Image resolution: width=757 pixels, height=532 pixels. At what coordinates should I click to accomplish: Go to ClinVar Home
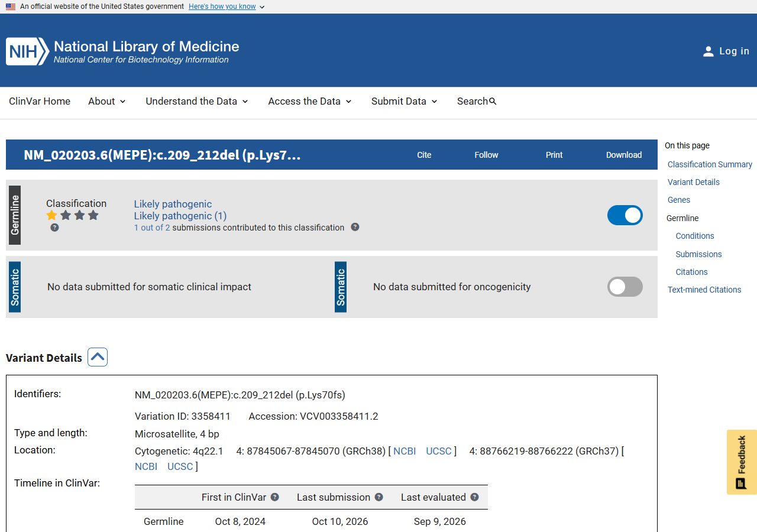pos(40,101)
